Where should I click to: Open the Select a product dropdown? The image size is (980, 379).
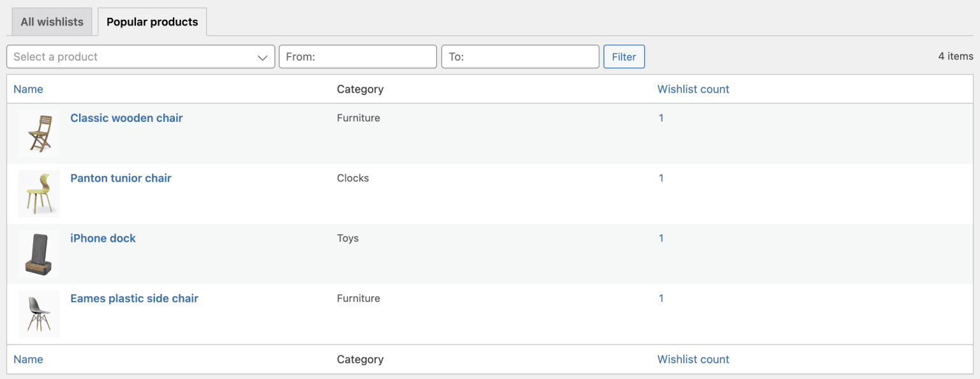pos(140,57)
